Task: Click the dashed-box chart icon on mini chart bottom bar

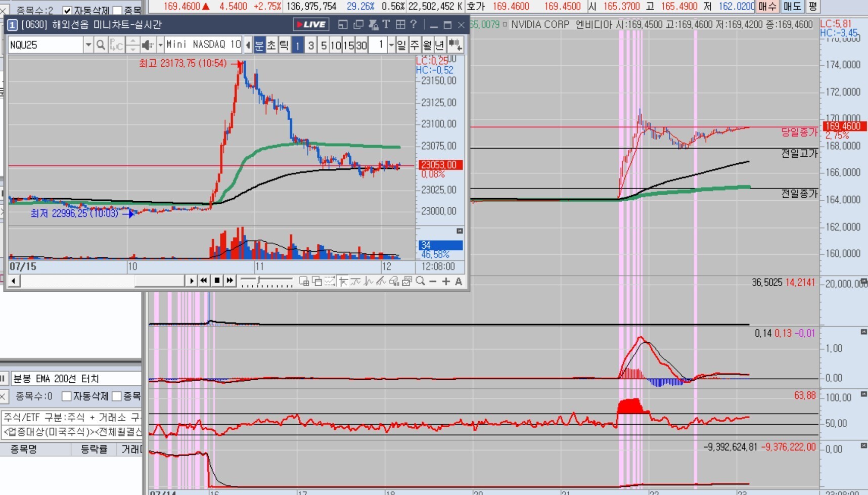Action: pos(330,281)
